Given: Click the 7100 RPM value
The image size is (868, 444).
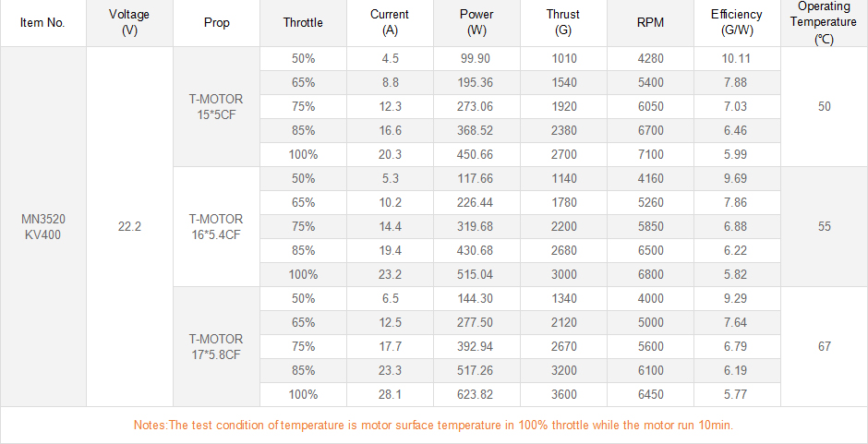Looking at the screenshot, I should (x=650, y=154).
